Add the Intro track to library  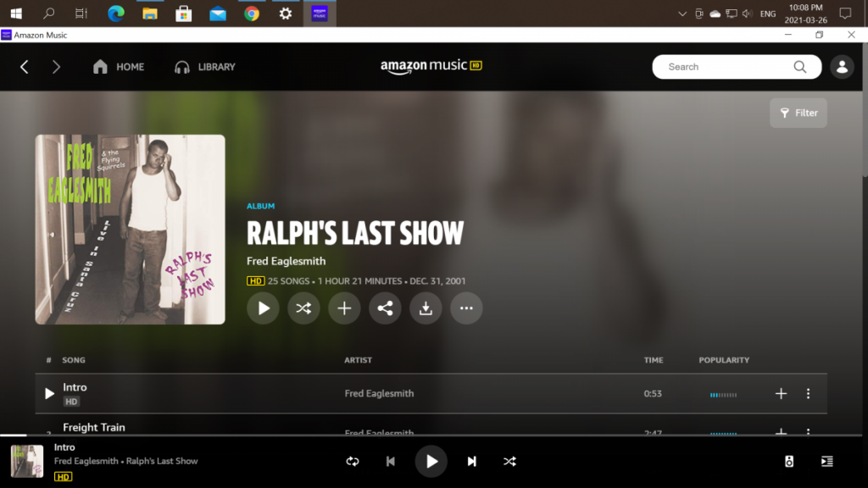coord(781,393)
